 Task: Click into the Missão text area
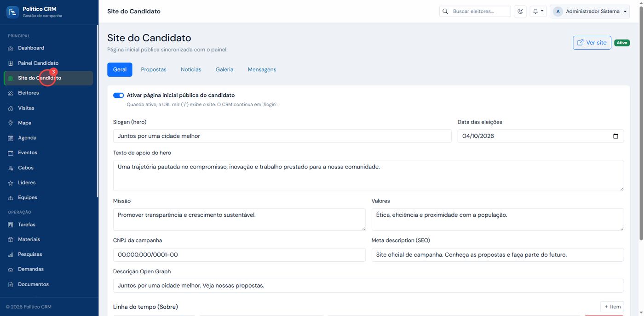tap(239, 219)
